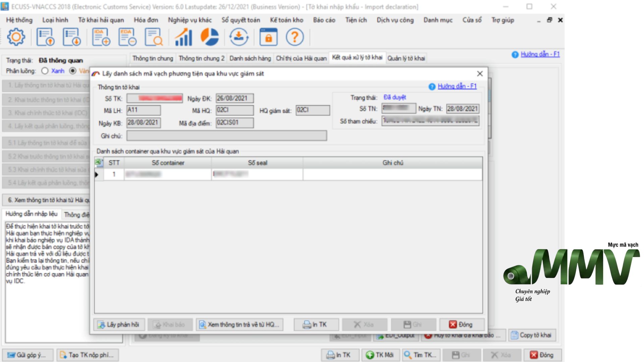Click In TK button in dialog

click(x=316, y=324)
